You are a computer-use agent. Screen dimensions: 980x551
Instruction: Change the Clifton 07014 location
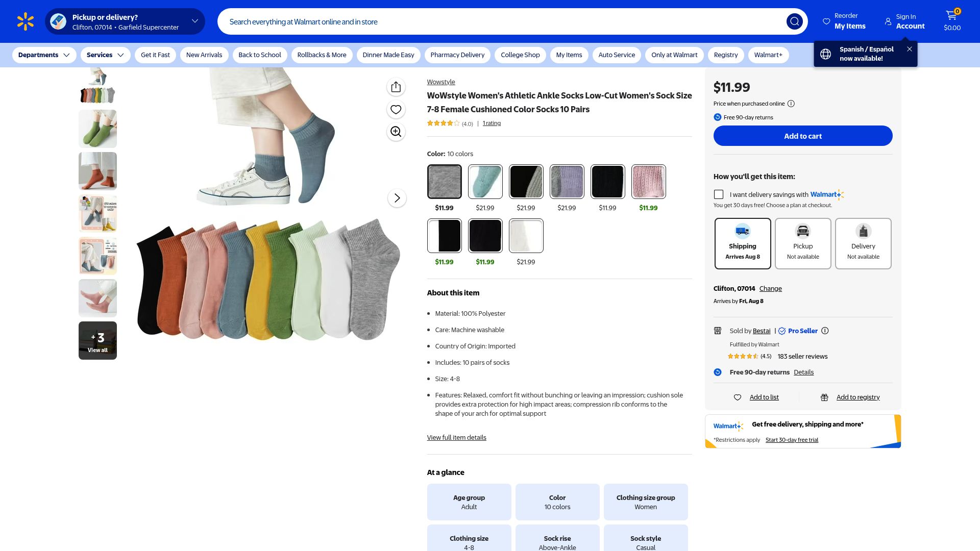point(771,289)
